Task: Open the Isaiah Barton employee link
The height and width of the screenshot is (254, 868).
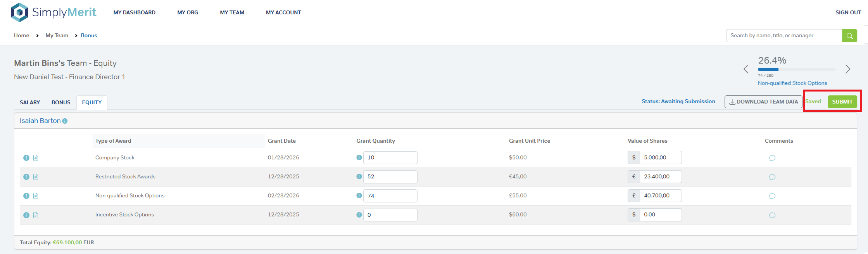Action: point(40,121)
